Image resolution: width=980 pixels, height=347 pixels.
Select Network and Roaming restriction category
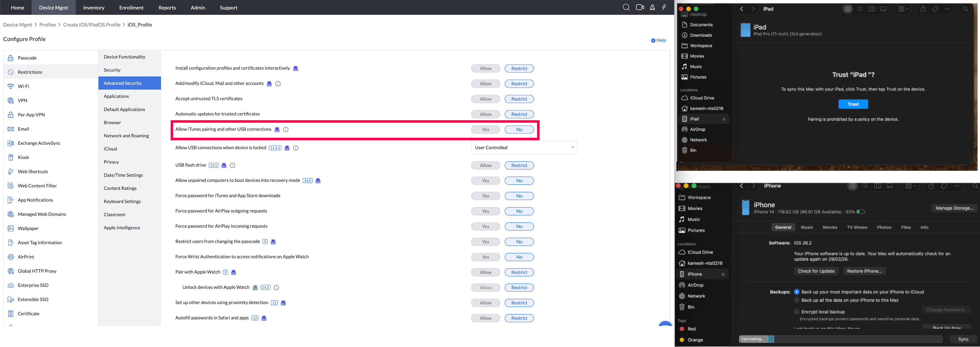coord(126,136)
